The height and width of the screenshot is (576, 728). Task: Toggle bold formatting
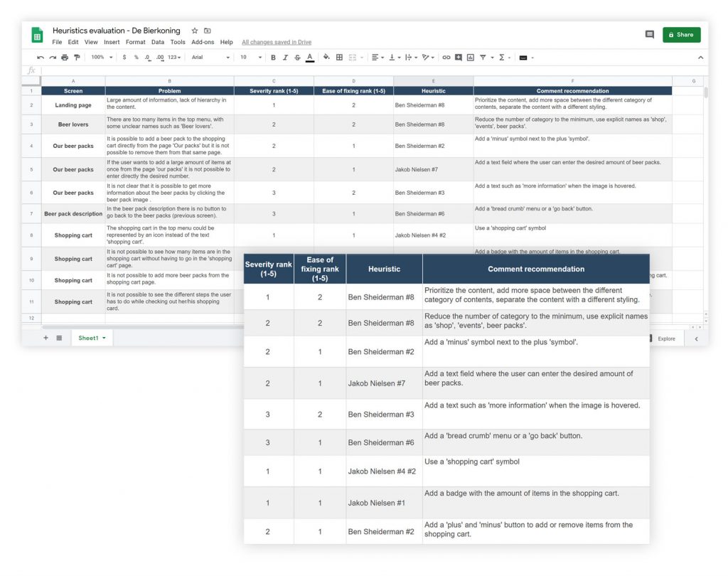click(273, 58)
